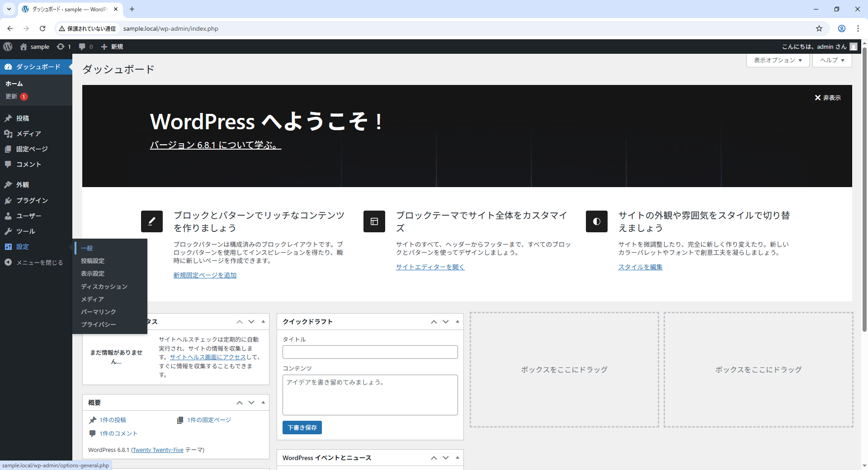Open 外観 brush icon in sidebar

pyautogui.click(x=8, y=185)
